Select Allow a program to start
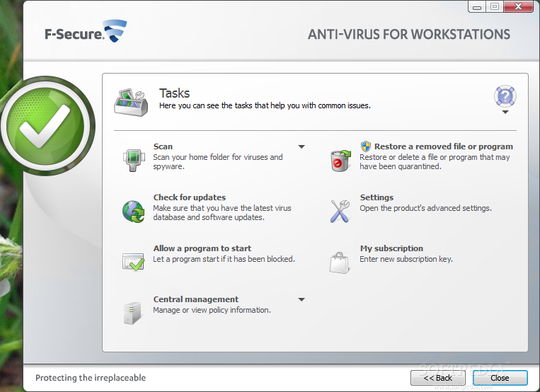Viewport: 540px width, 392px height. click(202, 248)
